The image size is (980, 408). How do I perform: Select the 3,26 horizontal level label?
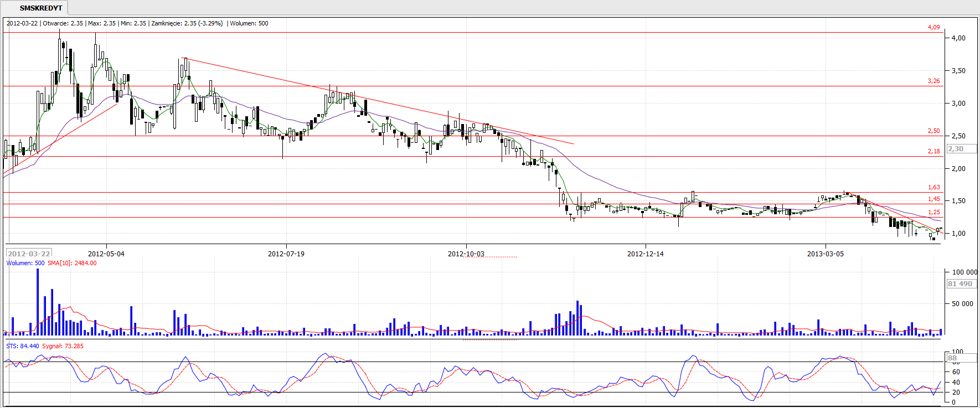[933, 81]
